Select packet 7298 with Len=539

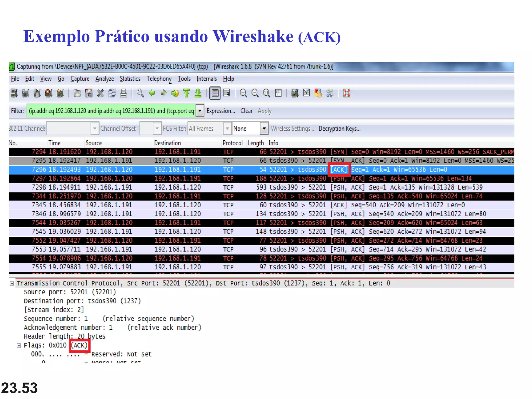(261, 187)
